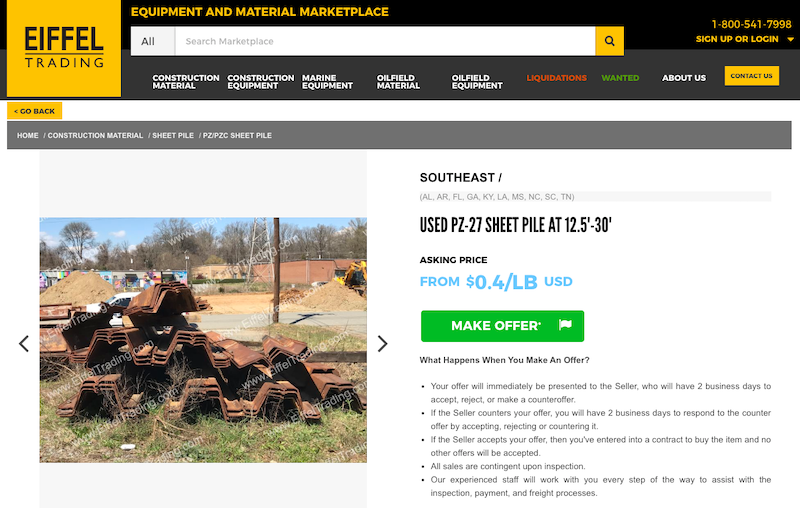
Task: Show the previous product photo arrow
Action: click(23, 343)
